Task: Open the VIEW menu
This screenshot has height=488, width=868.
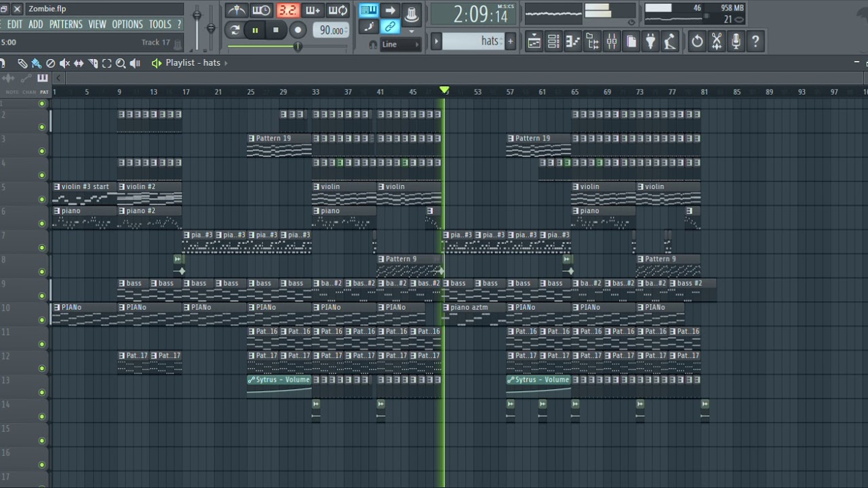Action: pos(97,24)
